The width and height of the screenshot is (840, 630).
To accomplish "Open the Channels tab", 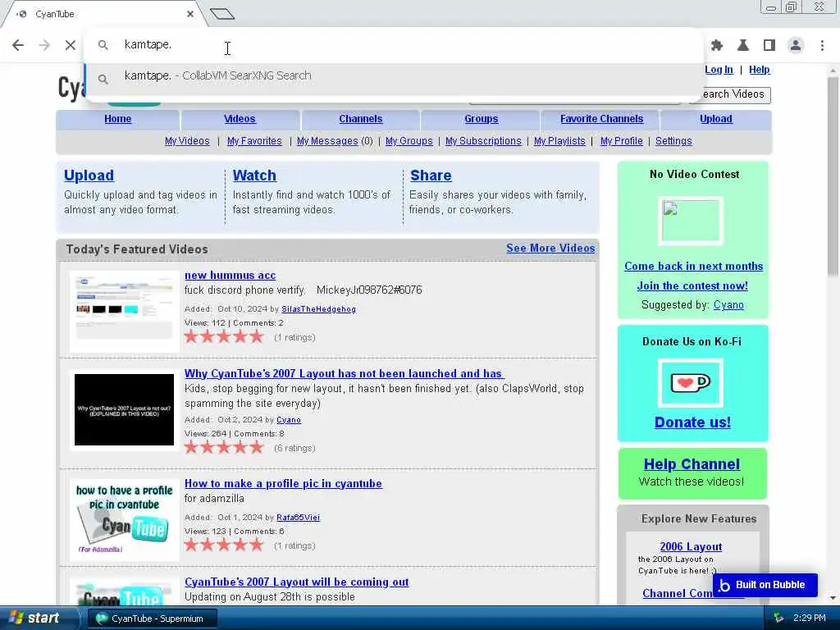I will pyautogui.click(x=361, y=119).
